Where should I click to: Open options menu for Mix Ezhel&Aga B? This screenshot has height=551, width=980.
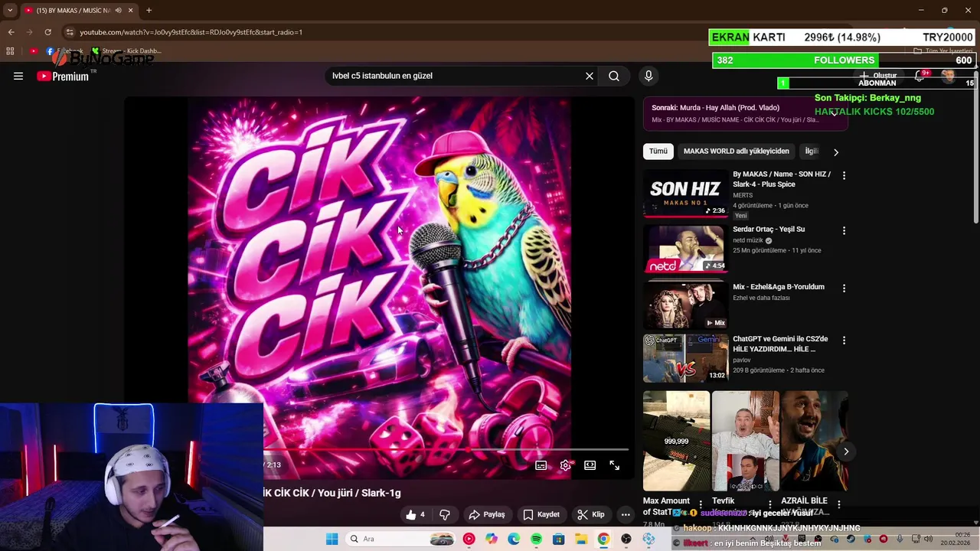844,288
